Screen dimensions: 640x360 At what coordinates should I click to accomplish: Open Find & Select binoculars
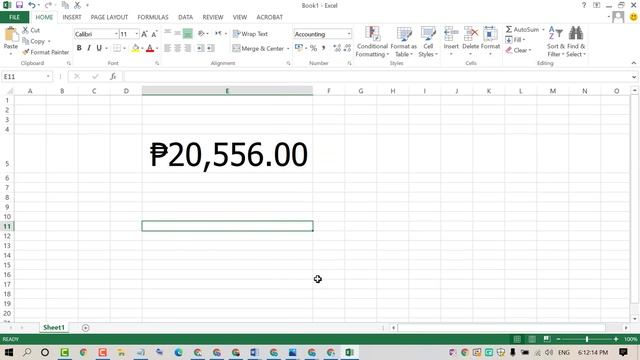(576, 42)
